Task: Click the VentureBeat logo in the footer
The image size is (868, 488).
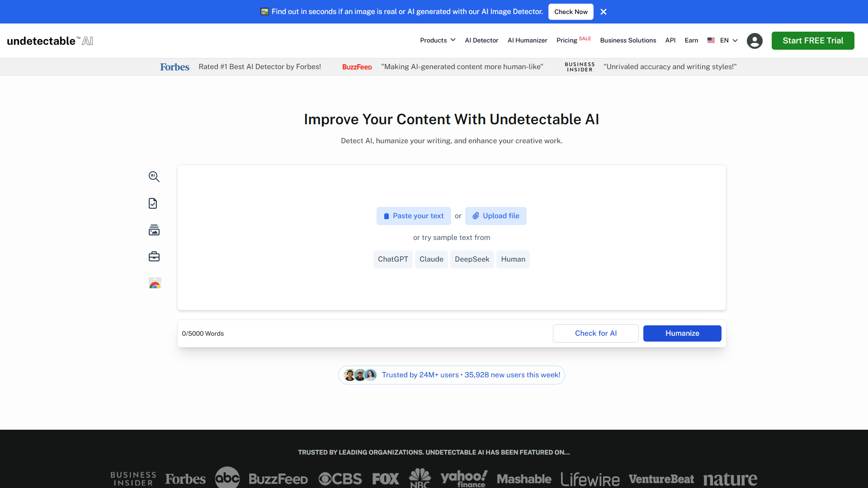Action: point(661,479)
